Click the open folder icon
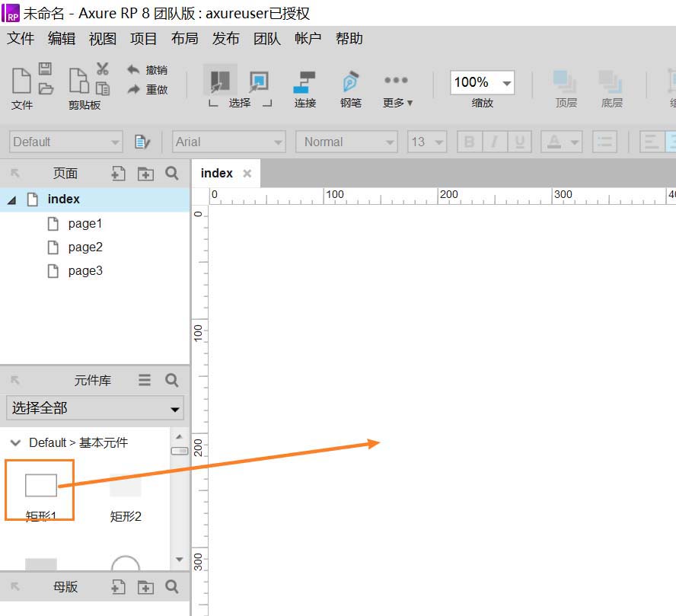The width and height of the screenshot is (676, 616). [46, 88]
